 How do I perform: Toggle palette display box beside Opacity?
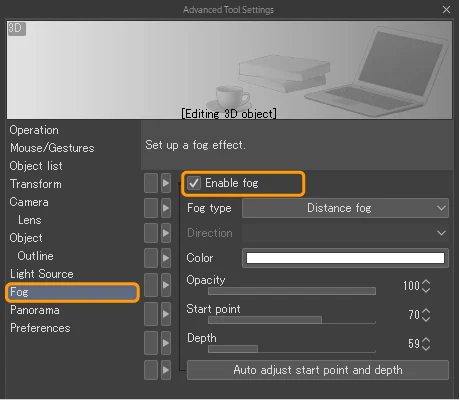click(151, 285)
